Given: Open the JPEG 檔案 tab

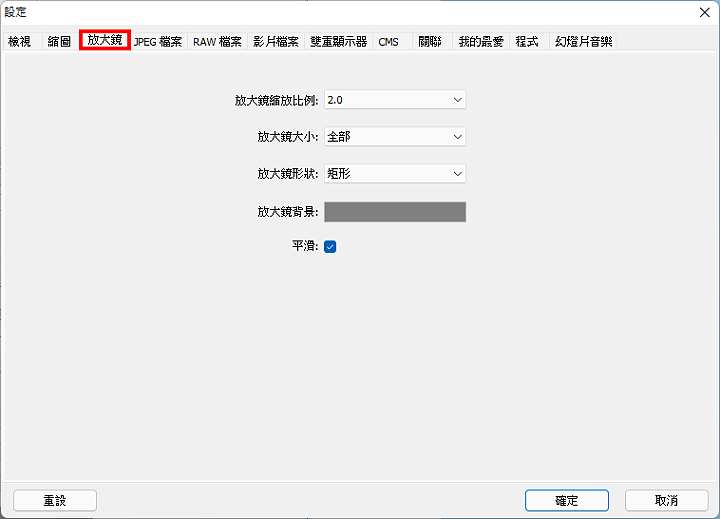Looking at the screenshot, I should coord(158,41).
